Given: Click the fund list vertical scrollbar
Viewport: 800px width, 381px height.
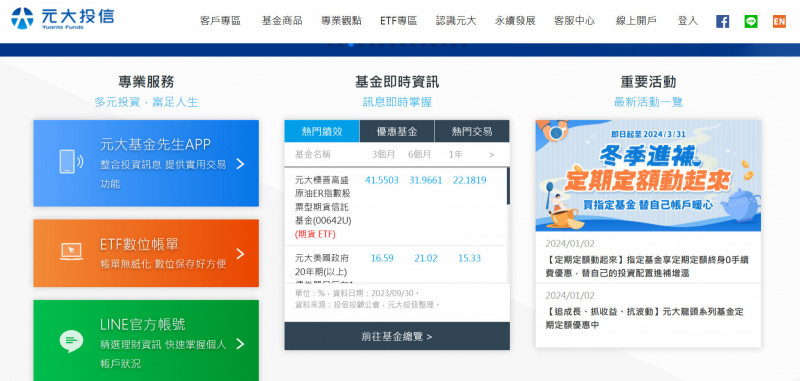Looking at the screenshot, I should [x=508, y=186].
